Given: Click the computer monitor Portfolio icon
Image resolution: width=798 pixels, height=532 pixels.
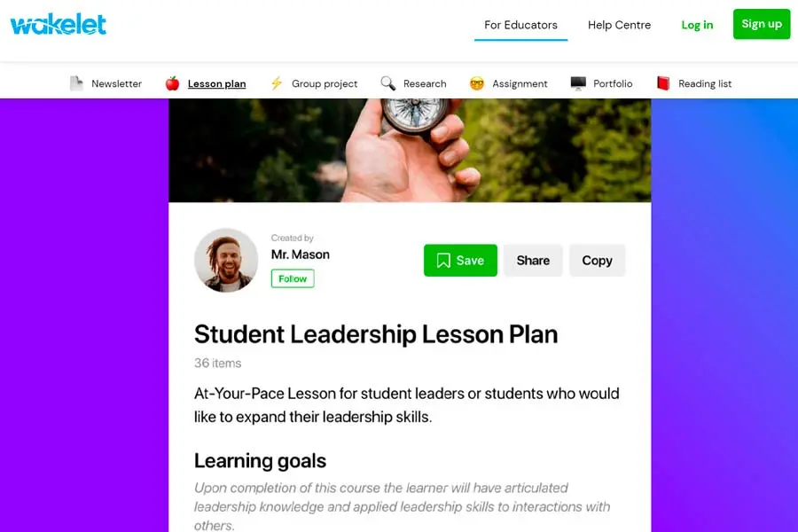Looking at the screenshot, I should tap(578, 83).
